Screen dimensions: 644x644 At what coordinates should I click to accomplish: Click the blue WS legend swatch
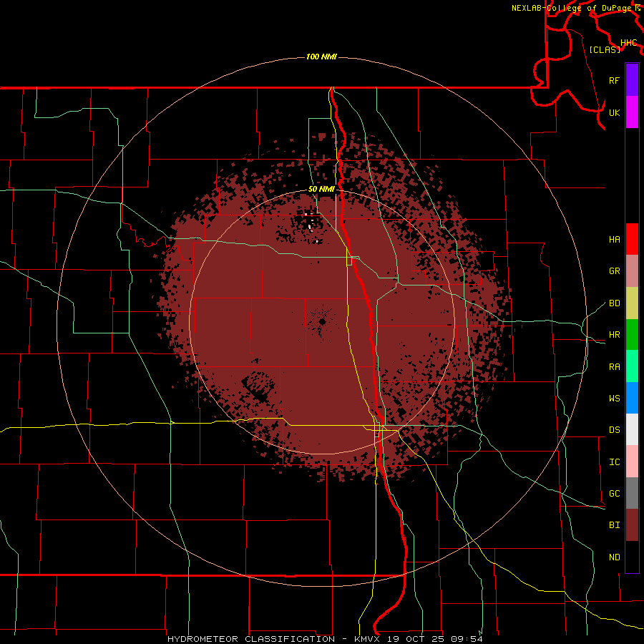point(632,398)
